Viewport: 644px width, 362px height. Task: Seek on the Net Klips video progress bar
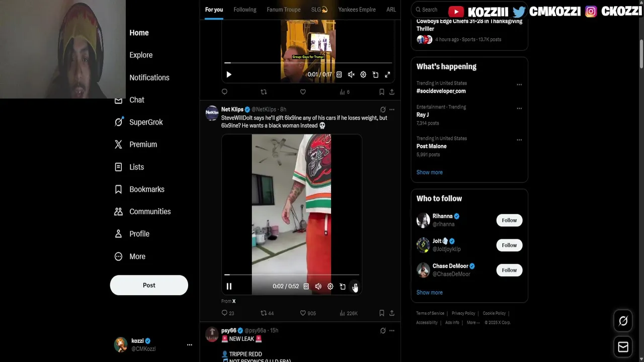pos(292,275)
